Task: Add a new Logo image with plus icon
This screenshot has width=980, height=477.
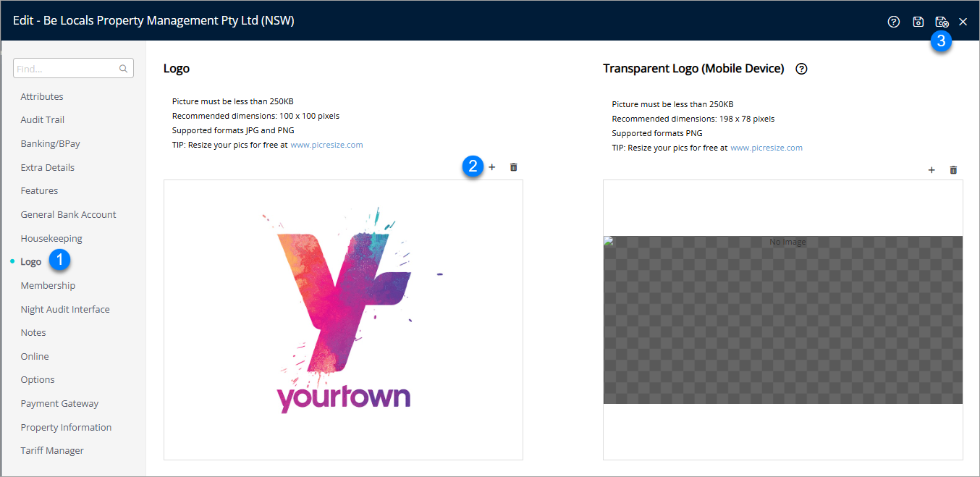Action: point(492,167)
